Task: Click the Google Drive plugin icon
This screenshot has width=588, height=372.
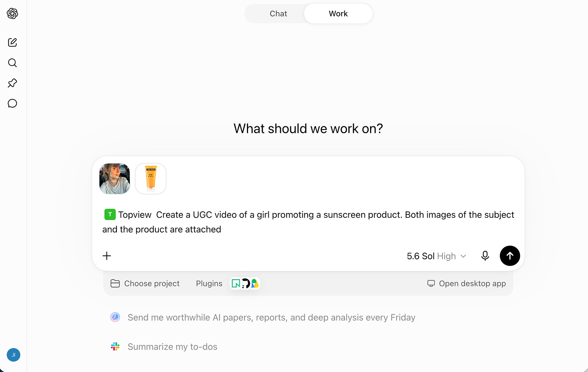Action: click(255, 283)
